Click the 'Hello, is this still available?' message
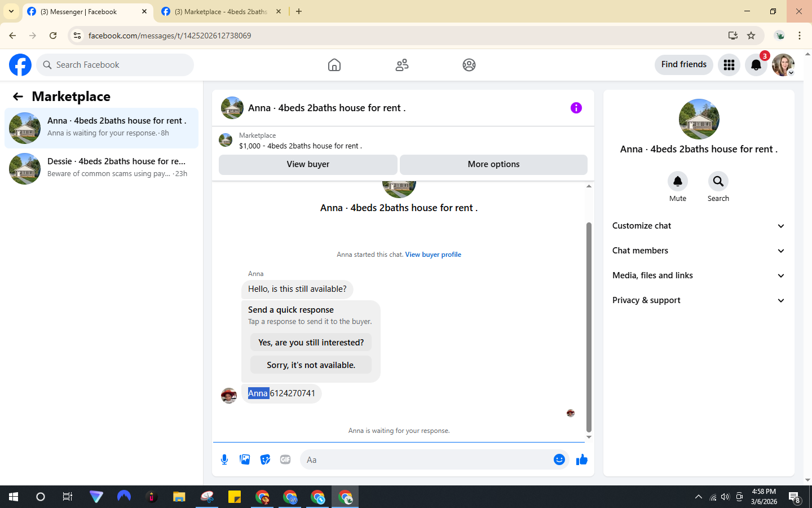The image size is (812, 508). pos(297,289)
